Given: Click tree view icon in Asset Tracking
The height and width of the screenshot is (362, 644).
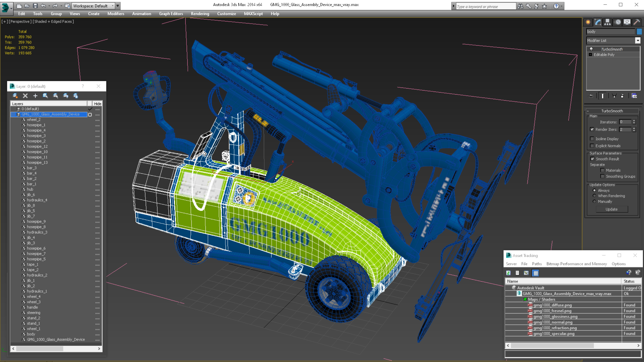Looking at the screenshot, I should (x=526, y=273).
